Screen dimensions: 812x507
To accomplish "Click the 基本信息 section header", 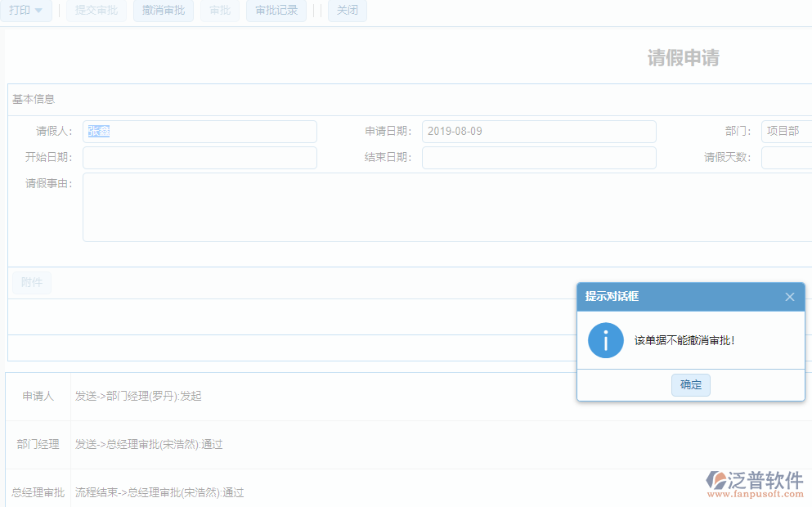I will coord(31,99).
